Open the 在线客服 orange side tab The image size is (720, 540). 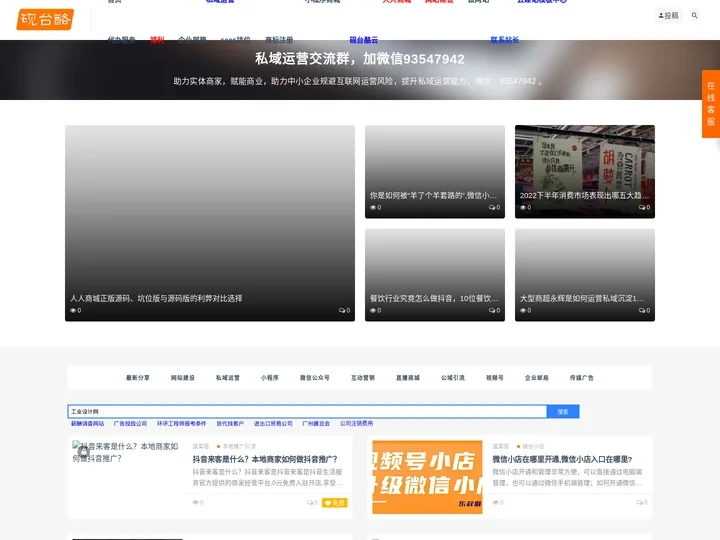711,104
